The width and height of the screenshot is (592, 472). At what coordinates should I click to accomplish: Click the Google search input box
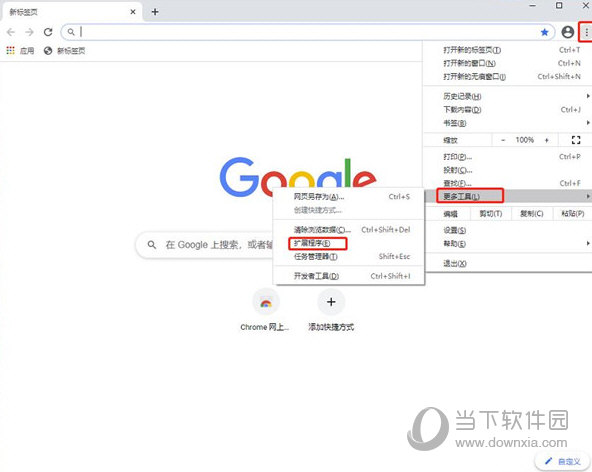pyautogui.click(x=204, y=245)
